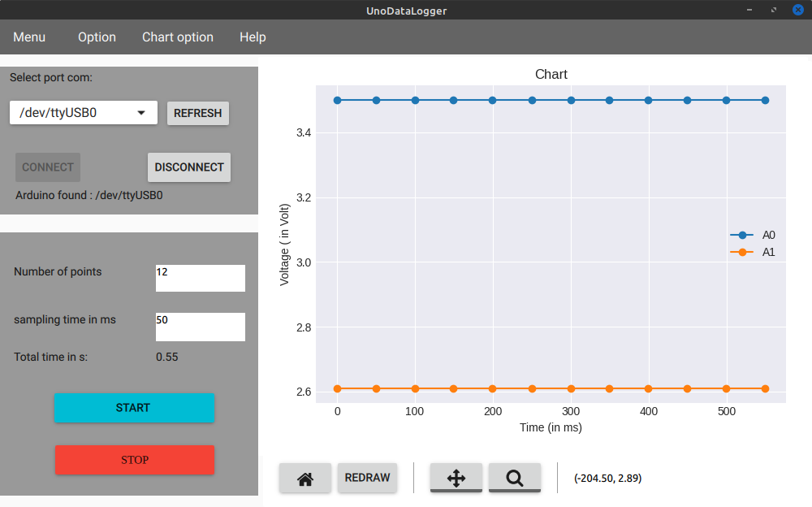
Task: Click the red STOP button
Action: tap(135, 460)
